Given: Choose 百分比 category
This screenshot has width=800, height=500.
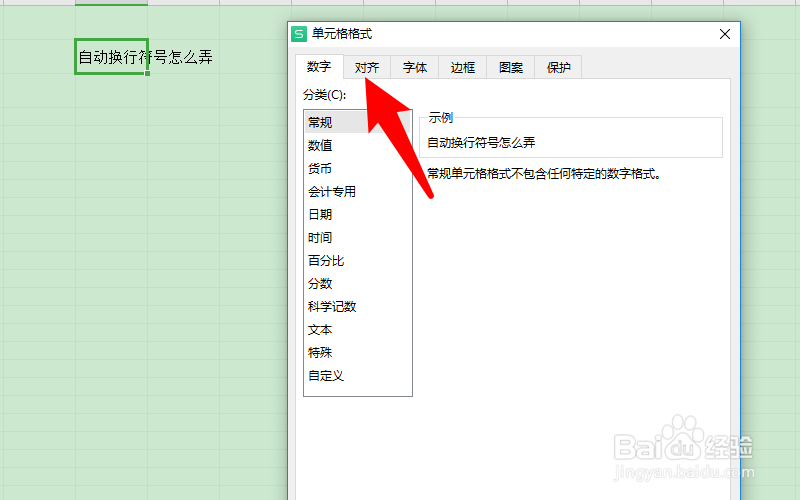Looking at the screenshot, I should coord(357,260).
